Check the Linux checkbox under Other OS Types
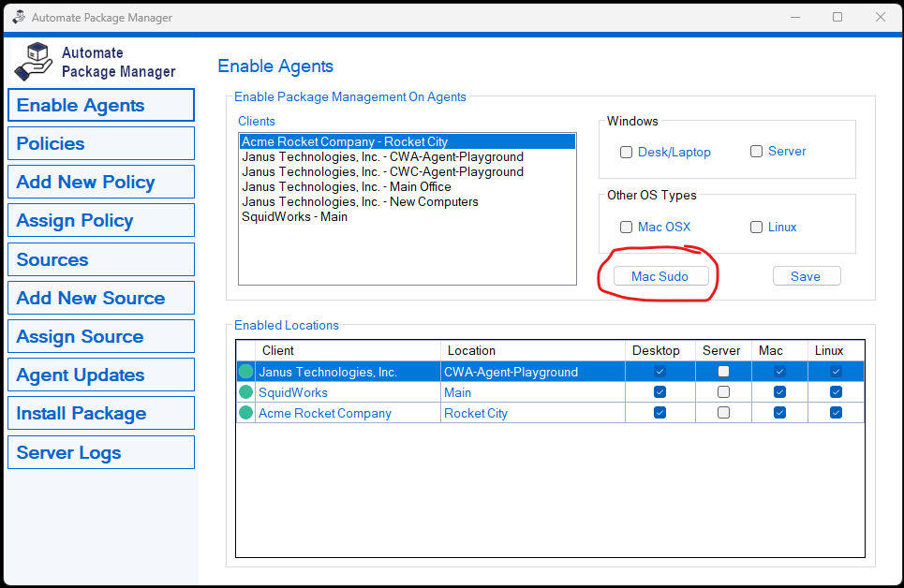904x588 pixels. (x=756, y=227)
